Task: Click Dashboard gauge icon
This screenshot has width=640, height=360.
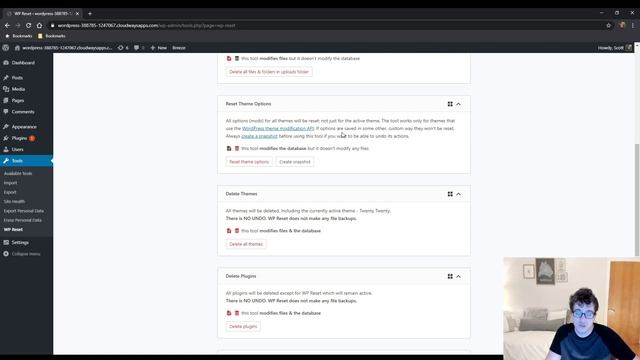Action: pos(6,63)
